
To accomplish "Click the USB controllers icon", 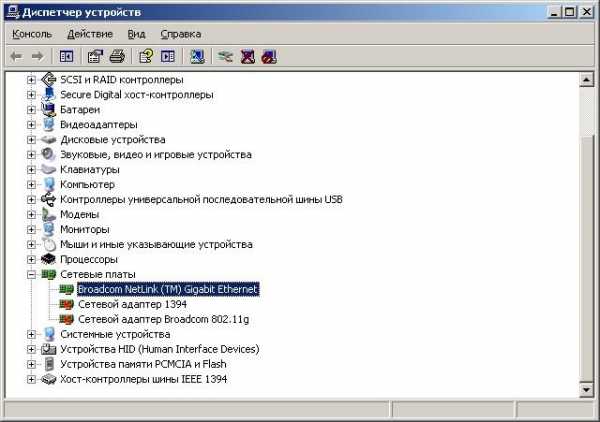I will coord(49,199).
